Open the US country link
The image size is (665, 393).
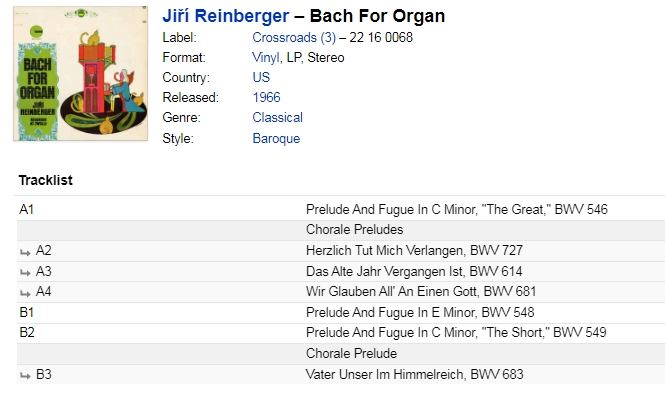261,77
